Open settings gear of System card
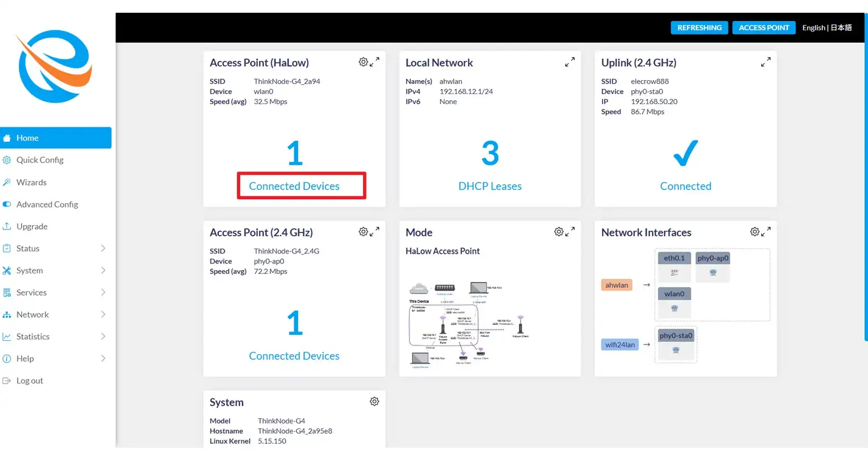This screenshot has width=868, height=451. [375, 402]
